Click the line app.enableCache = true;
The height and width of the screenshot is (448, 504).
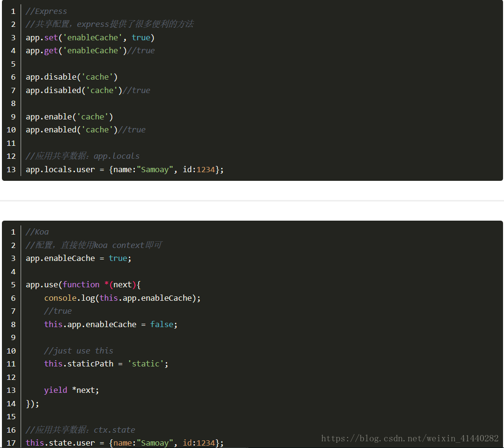(79, 258)
